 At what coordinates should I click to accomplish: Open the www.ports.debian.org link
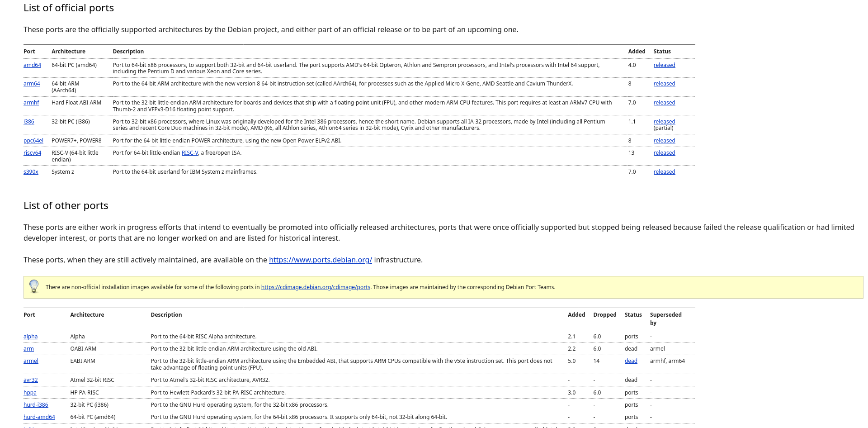(x=320, y=260)
